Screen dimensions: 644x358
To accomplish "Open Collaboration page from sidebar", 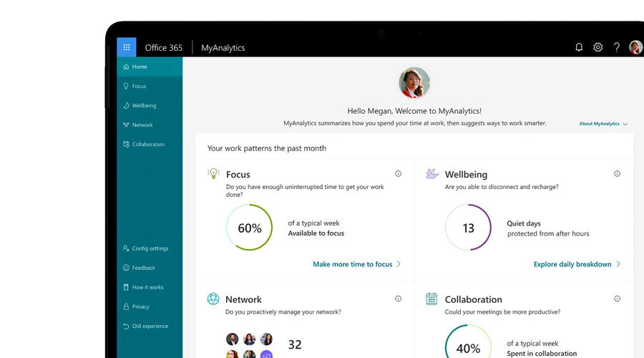I will pos(150,144).
